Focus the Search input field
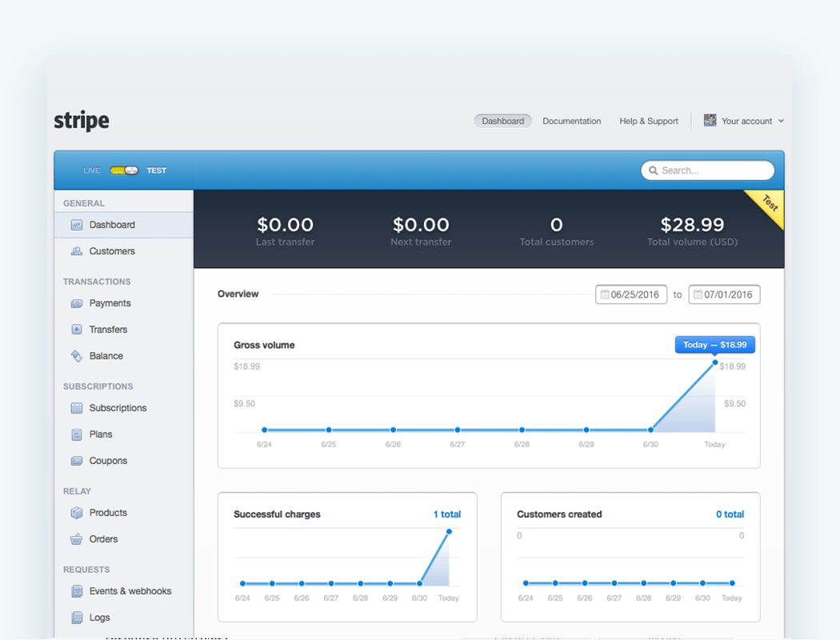This screenshot has height=640, width=840. click(707, 170)
